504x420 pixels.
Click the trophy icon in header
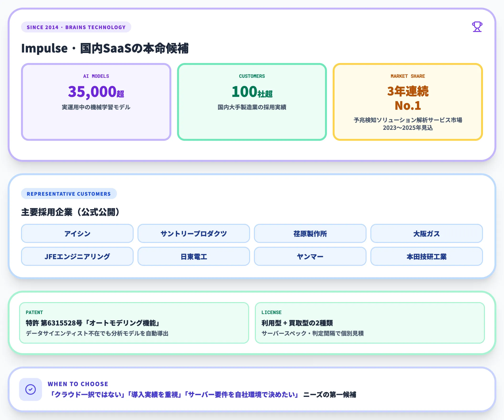[x=477, y=27]
